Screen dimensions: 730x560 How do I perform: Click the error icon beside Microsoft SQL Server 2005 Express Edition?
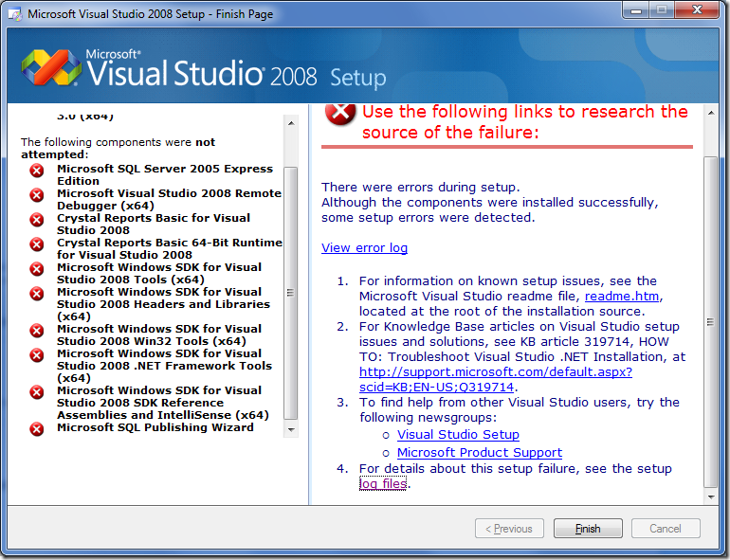(37, 171)
